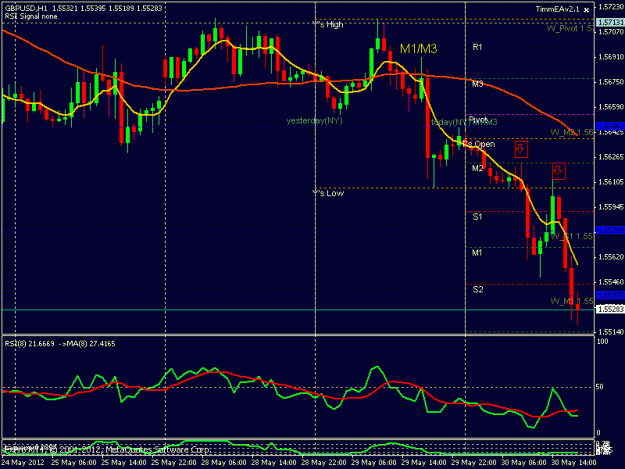This screenshot has width=625, height=469.
Task: Click the 1.56910 price scale value
Action: 611,57
